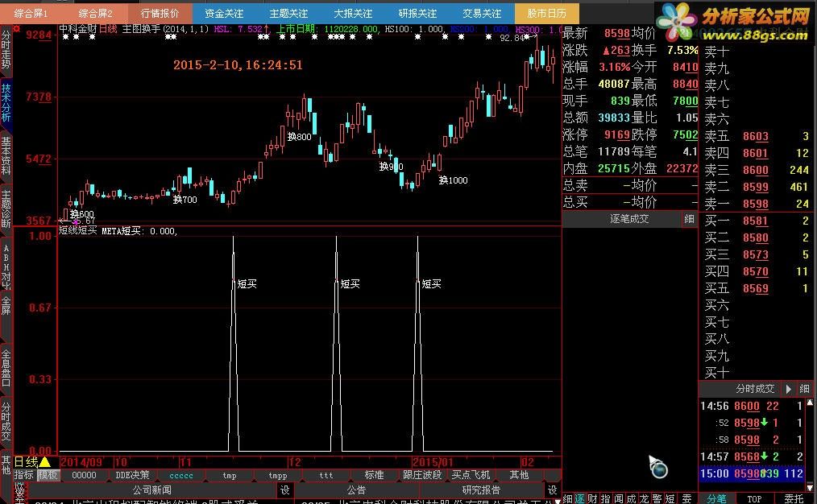Open the 股市日历 tab

pyautogui.click(x=546, y=13)
